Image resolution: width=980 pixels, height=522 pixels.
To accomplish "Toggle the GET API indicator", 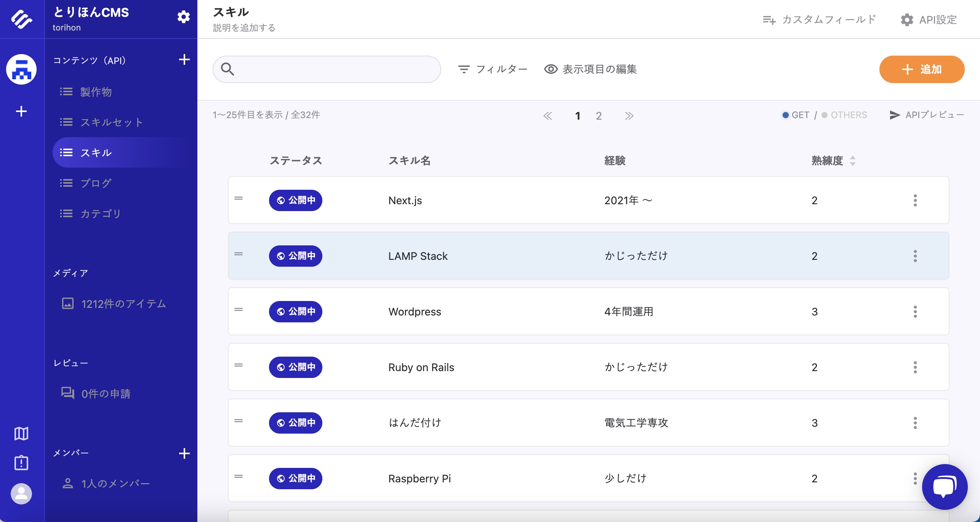I will pos(796,115).
